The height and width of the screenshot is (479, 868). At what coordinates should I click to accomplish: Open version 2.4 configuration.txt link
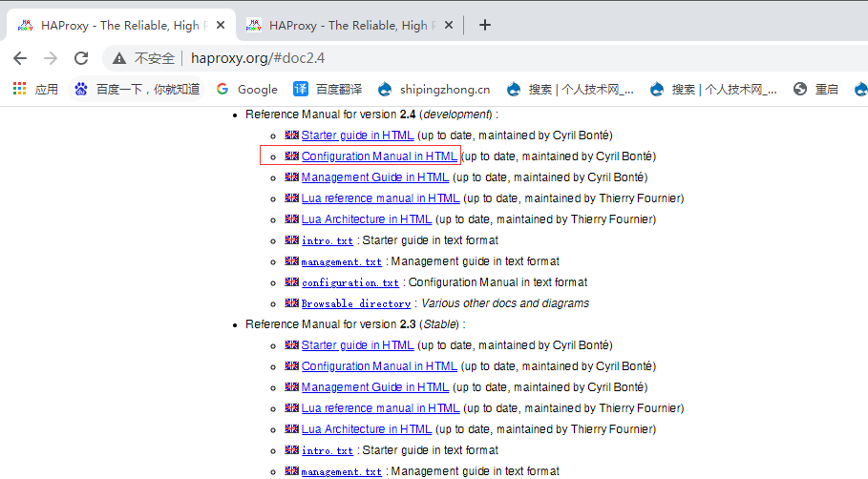click(x=349, y=282)
